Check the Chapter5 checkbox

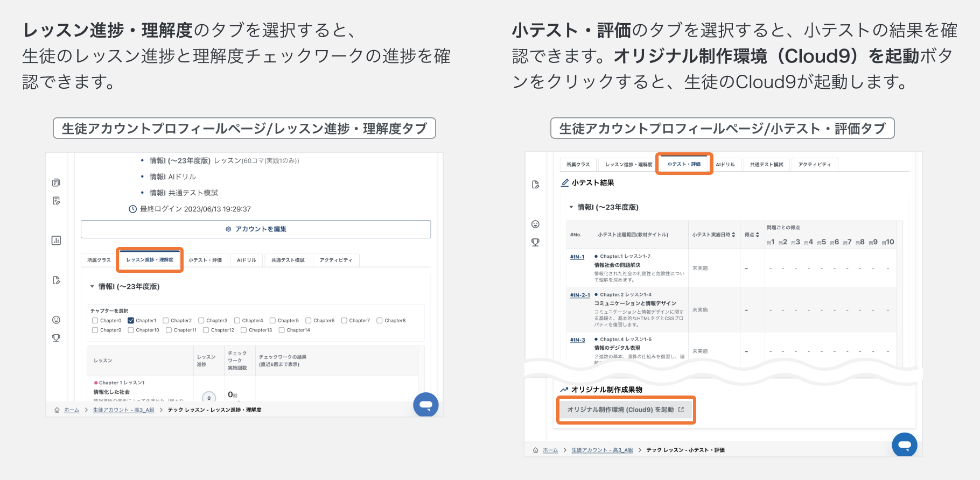coord(272,321)
